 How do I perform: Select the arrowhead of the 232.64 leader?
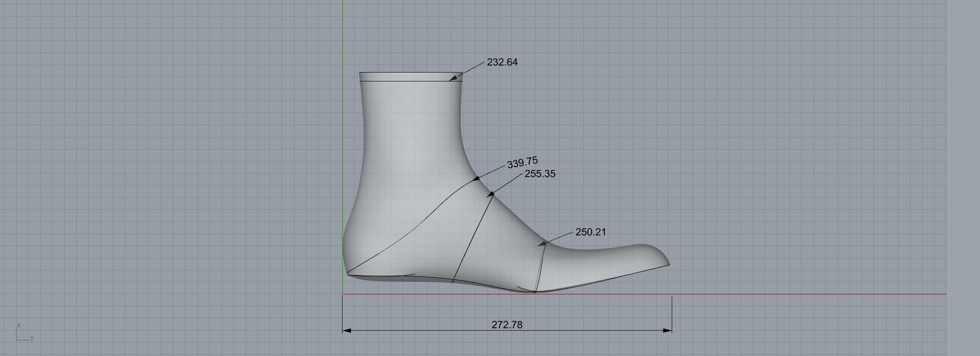(453, 78)
